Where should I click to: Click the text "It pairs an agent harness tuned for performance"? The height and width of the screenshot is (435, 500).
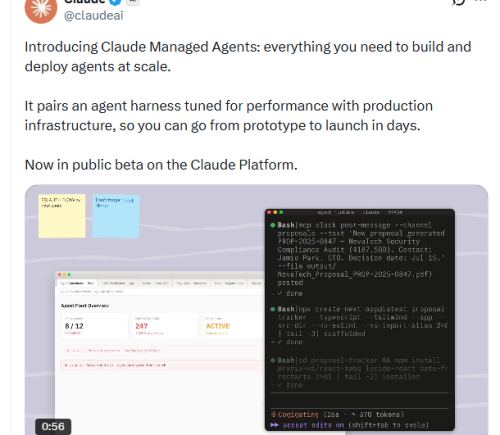click(176, 106)
